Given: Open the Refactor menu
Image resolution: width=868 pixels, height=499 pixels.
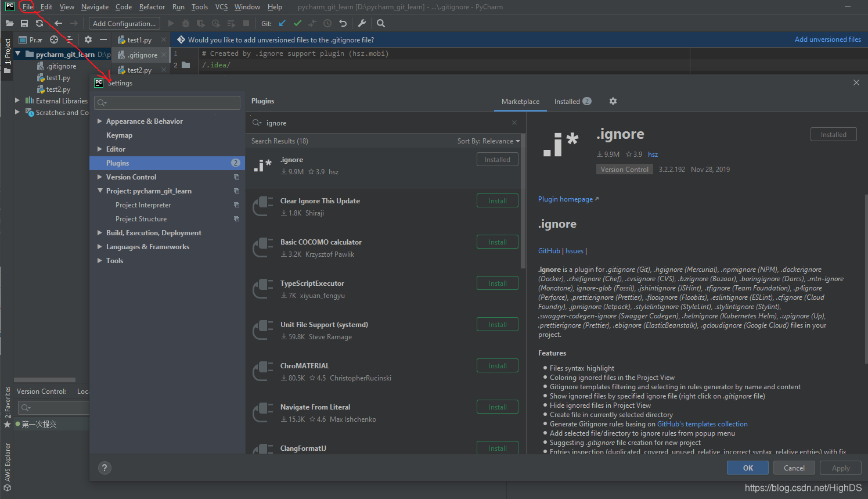Looking at the screenshot, I should point(152,7).
